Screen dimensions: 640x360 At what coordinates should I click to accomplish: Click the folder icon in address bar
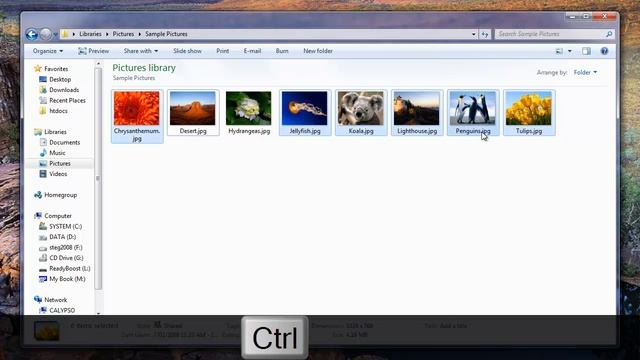point(64,34)
